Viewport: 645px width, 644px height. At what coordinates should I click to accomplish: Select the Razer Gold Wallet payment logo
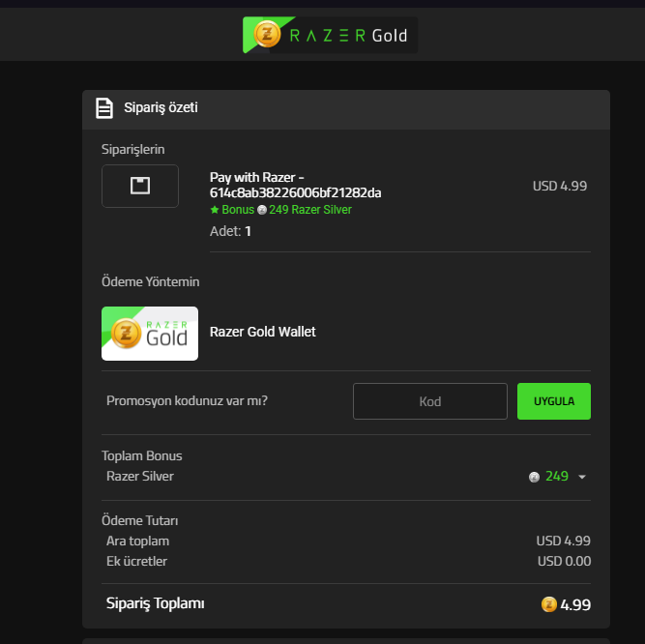coord(150,334)
